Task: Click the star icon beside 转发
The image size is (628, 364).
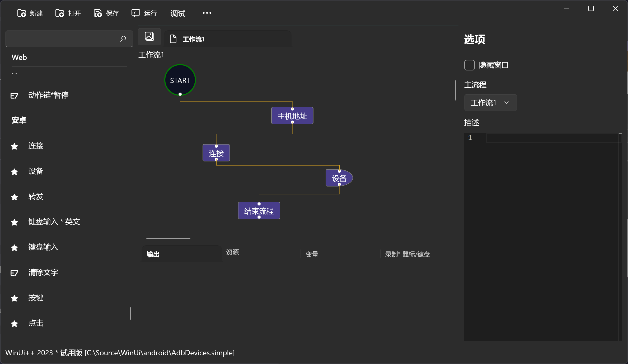Action: click(x=15, y=197)
